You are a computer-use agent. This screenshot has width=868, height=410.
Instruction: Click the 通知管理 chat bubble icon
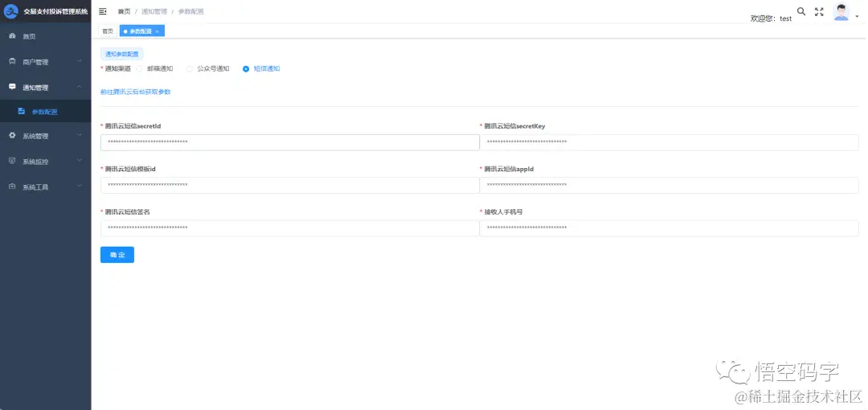[12, 87]
